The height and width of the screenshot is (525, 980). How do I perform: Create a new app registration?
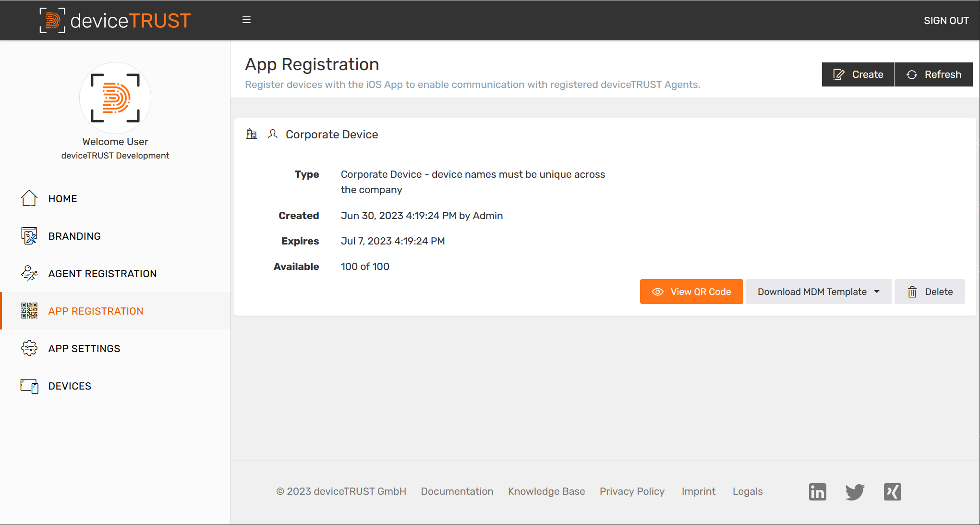coord(858,74)
